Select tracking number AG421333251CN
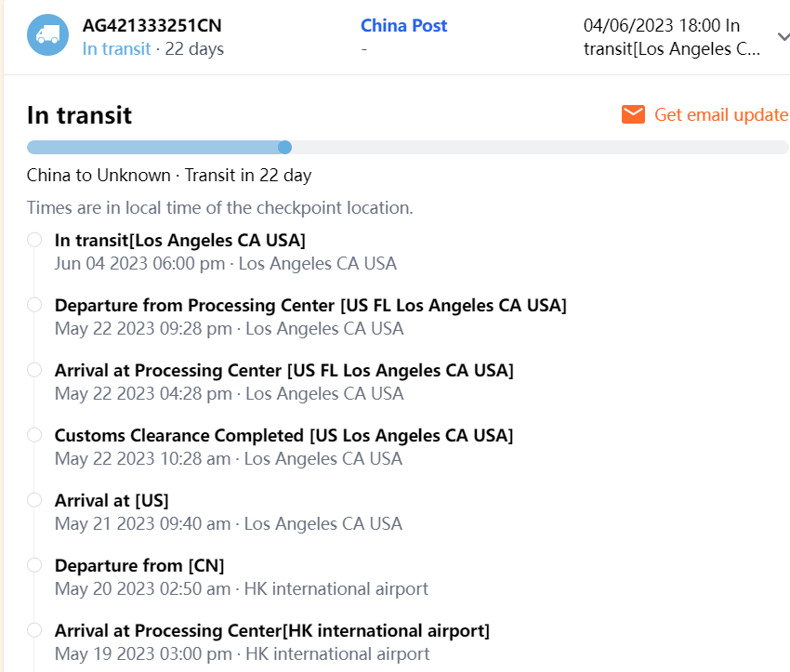790x672 pixels. 151,26
